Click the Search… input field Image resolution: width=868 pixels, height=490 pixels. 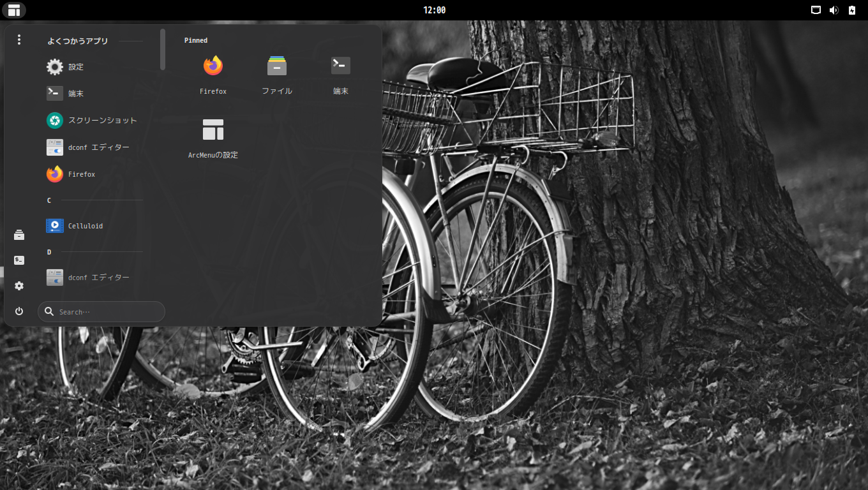(101, 311)
